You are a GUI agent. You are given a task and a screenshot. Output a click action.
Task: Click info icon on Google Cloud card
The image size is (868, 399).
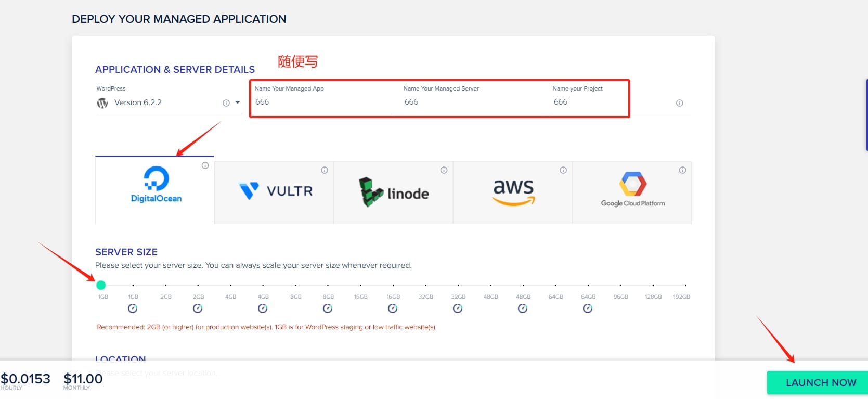(x=682, y=170)
